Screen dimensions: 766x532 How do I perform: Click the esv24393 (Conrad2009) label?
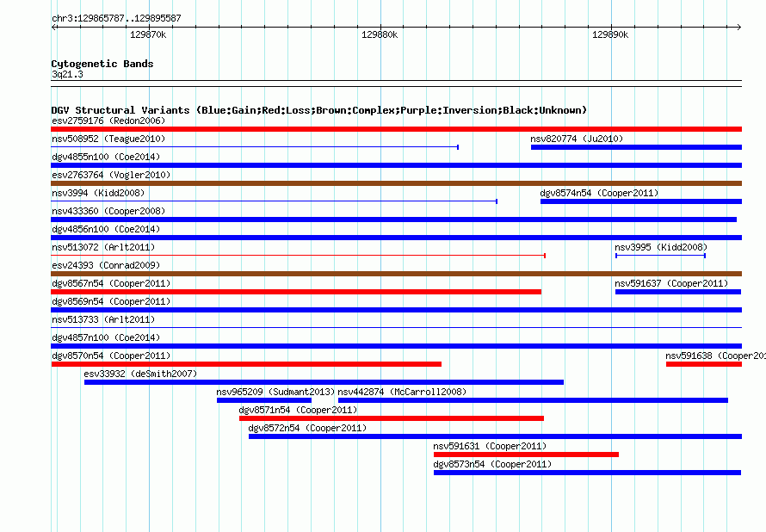point(106,265)
